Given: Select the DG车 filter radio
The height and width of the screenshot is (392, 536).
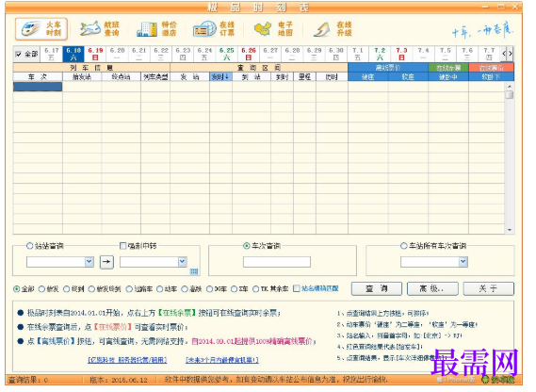Looking at the screenshot, I should click(x=209, y=289).
